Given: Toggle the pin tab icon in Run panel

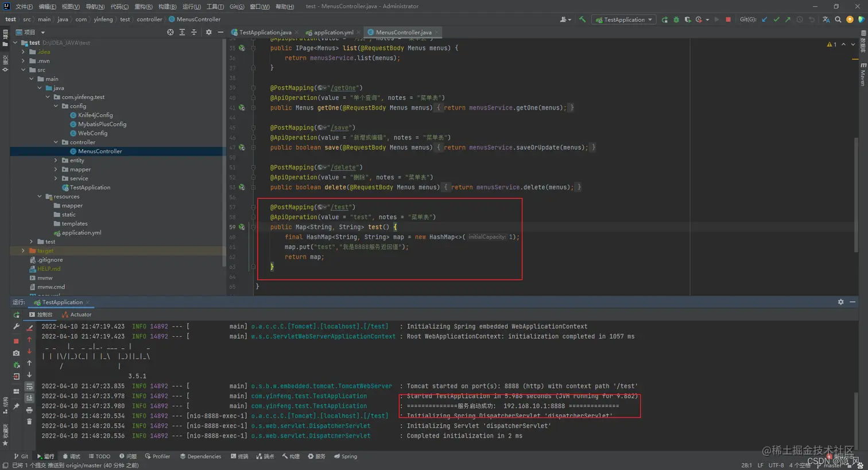Looking at the screenshot, I should click(16, 406).
